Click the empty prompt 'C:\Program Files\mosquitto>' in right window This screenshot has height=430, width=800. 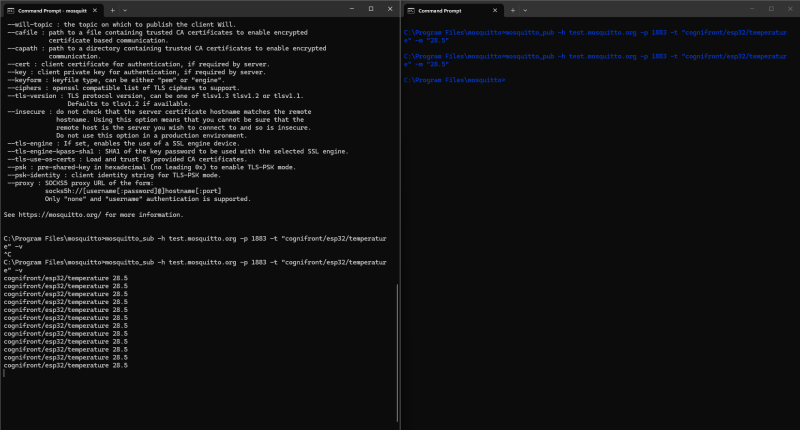tap(454, 80)
